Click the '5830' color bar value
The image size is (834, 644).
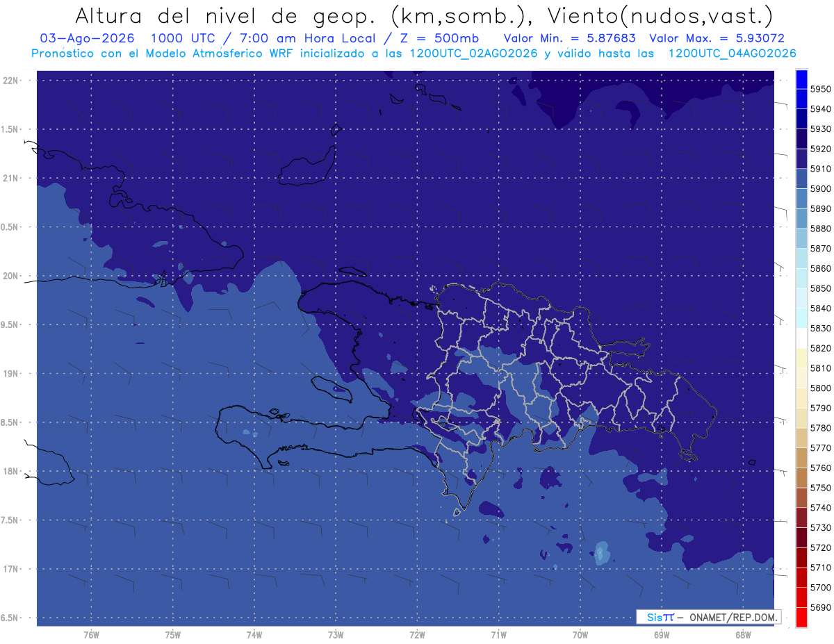tap(821, 328)
